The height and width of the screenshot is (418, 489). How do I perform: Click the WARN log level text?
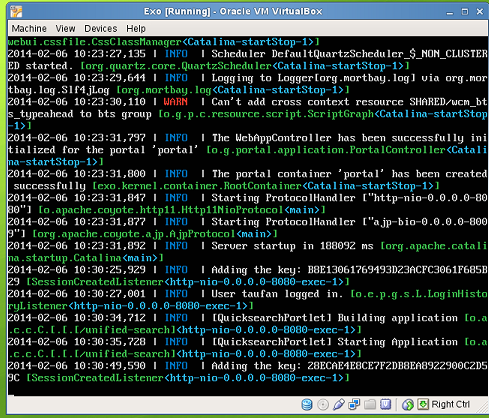(176, 102)
